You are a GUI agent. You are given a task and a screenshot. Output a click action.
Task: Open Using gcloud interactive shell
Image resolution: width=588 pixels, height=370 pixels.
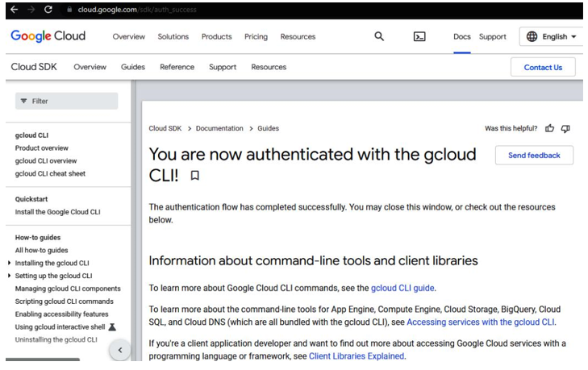coord(60,327)
